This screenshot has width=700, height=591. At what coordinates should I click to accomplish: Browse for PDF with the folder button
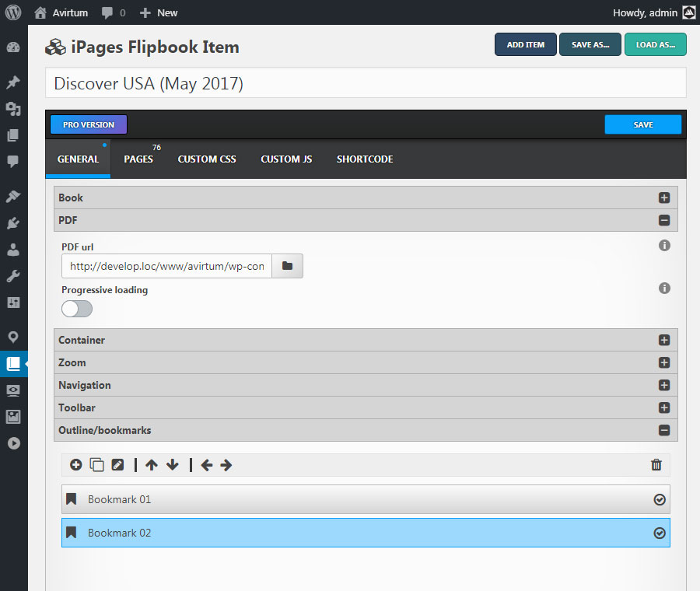tap(288, 266)
